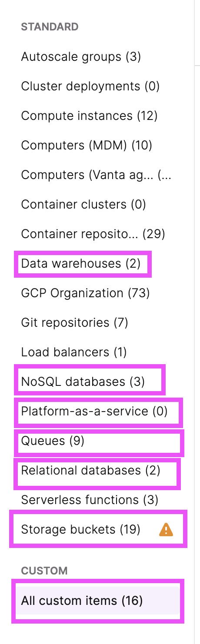The height and width of the screenshot is (644, 200).
Task: Click the orange warning icon beside Storage buckets
Action: [166, 529]
